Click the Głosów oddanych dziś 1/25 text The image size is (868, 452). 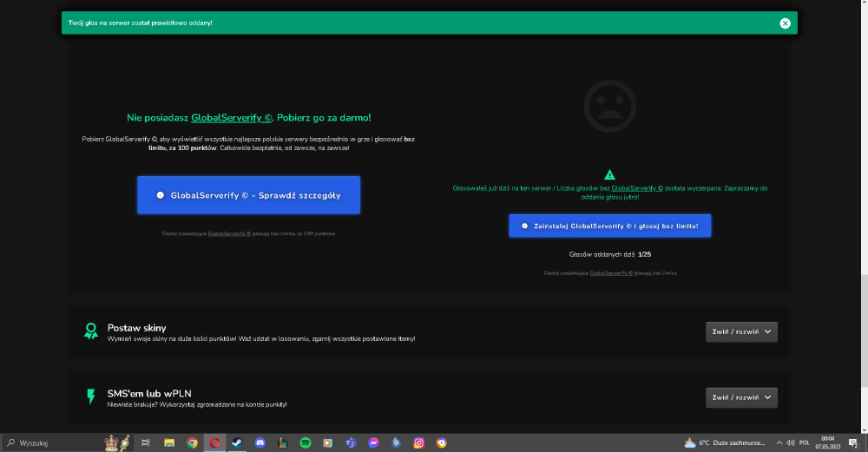tap(610, 254)
